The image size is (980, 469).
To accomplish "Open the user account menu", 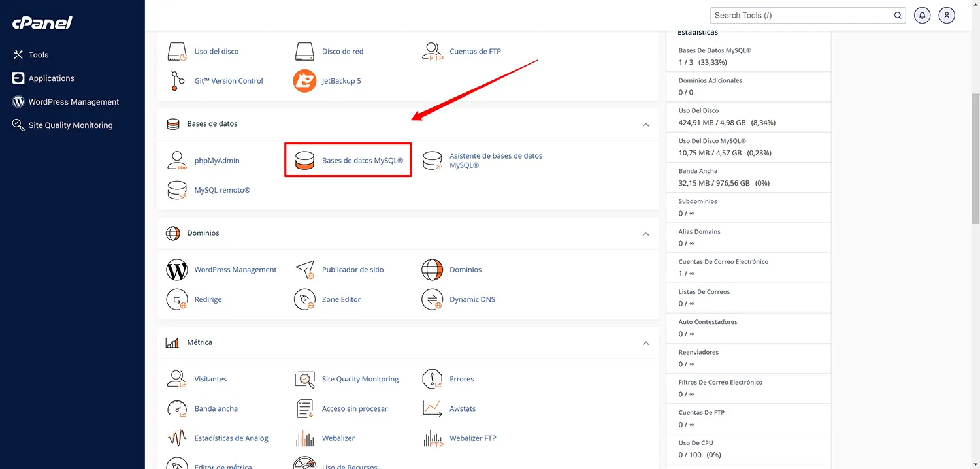I will click(947, 15).
